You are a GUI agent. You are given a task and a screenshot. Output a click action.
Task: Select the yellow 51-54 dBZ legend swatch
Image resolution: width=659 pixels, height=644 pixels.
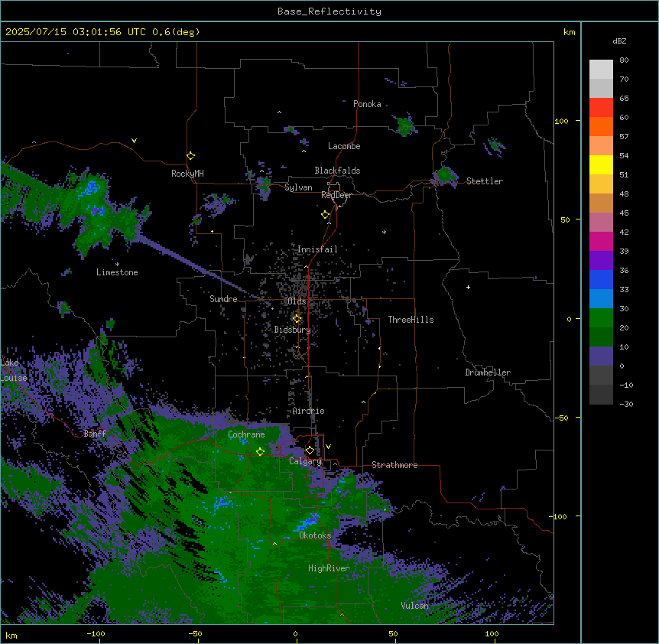(601, 164)
